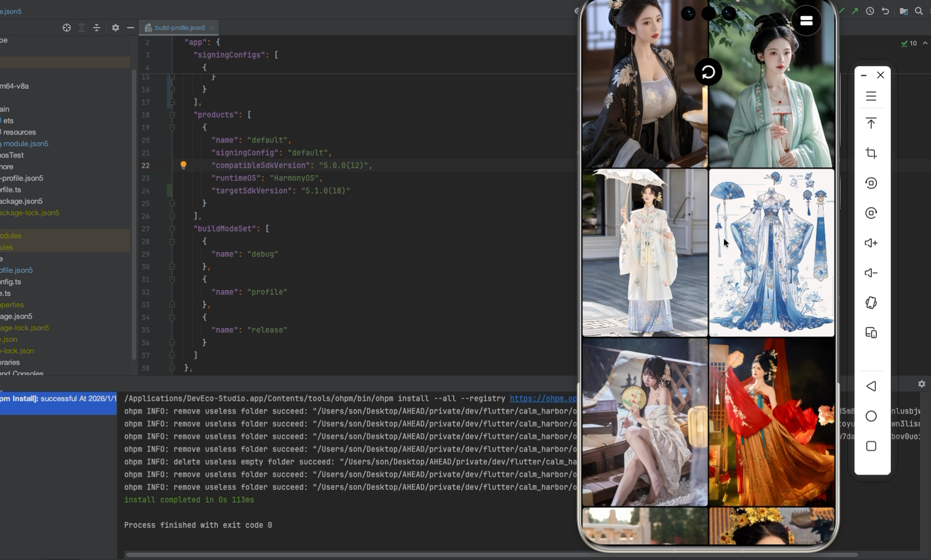
Task: Expand all in the project panel
Action: coord(82,28)
